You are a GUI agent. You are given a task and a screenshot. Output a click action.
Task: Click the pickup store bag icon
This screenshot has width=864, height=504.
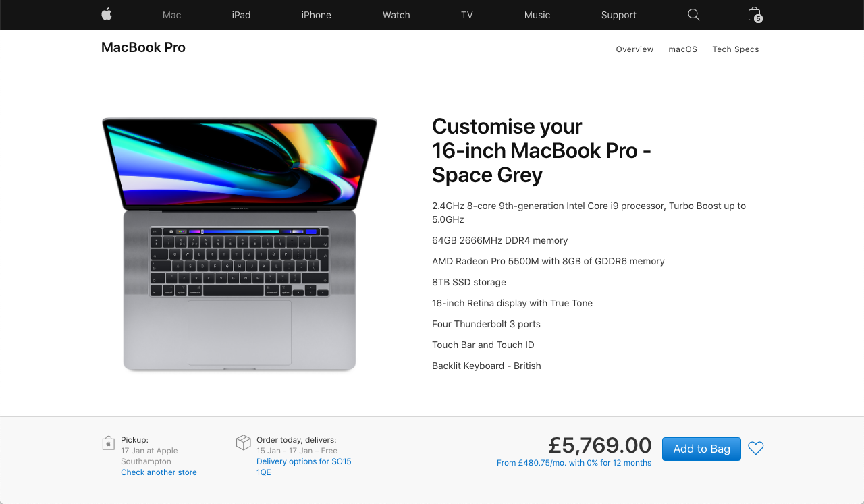point(108,443)
